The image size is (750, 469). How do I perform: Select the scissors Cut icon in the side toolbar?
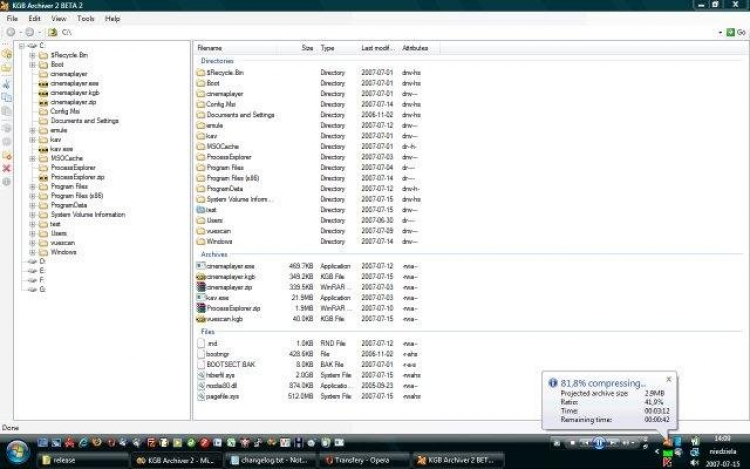pyautogui.click(x=7, y=84)
